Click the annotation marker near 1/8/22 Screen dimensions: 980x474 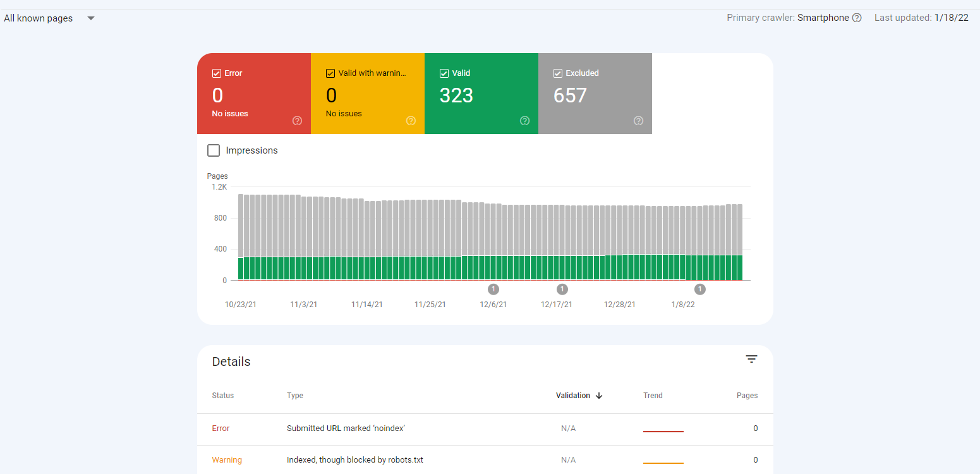(700, 289)
